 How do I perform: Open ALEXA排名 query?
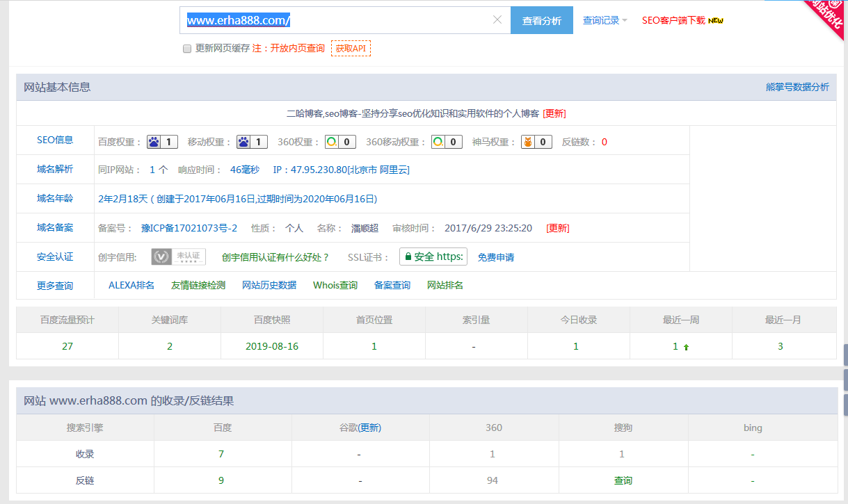131,285
